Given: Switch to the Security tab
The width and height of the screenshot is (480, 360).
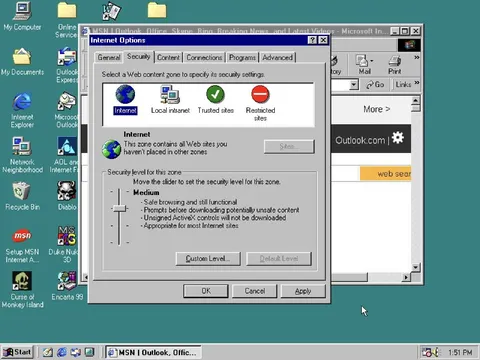Looking at the screenshot, I should [138, 56].
